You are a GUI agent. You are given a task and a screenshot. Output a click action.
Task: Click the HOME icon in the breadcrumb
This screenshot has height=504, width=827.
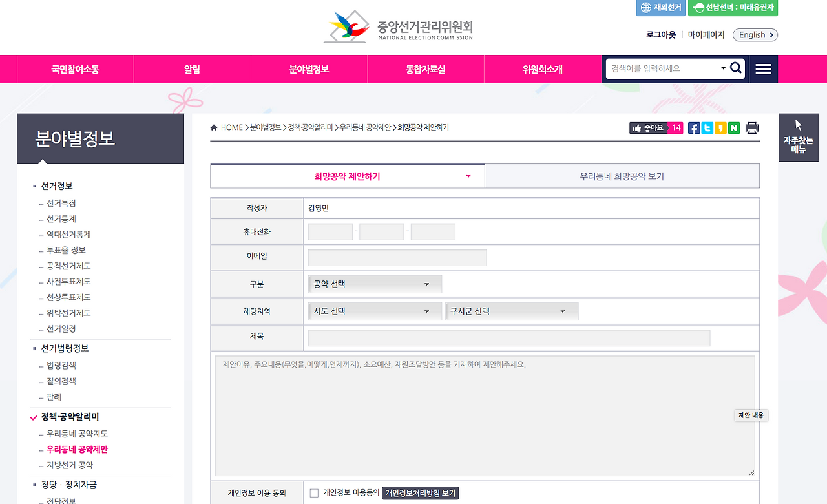click(214, 127)
